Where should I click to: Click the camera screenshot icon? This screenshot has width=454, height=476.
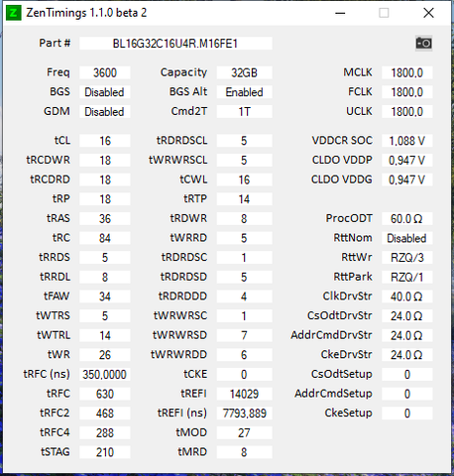(423, 44)
